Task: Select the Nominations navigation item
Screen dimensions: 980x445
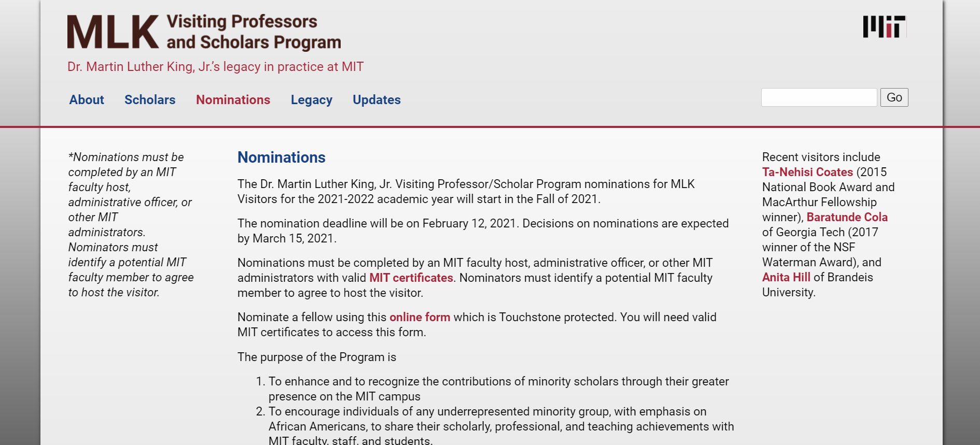Action: (x=233, y=99)
